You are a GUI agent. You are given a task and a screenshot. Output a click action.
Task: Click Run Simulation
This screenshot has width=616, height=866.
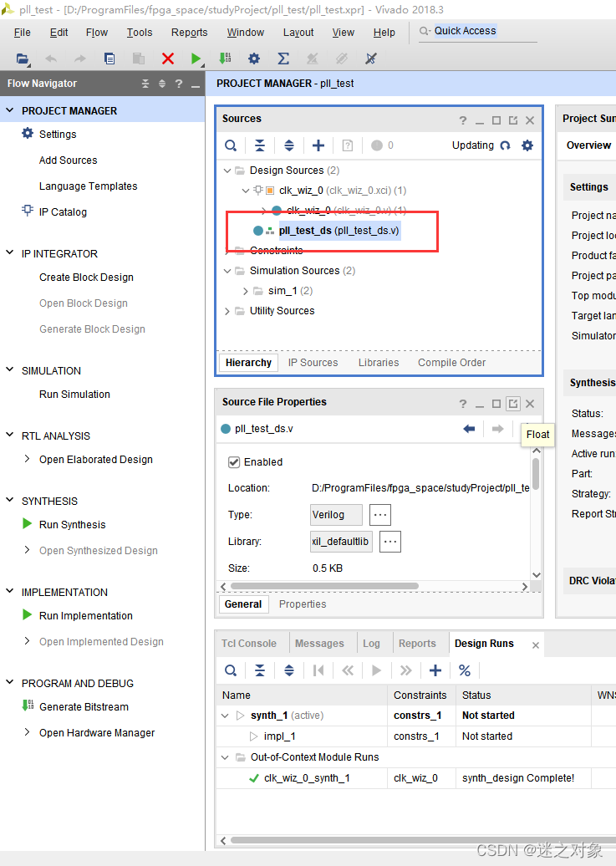74,395
